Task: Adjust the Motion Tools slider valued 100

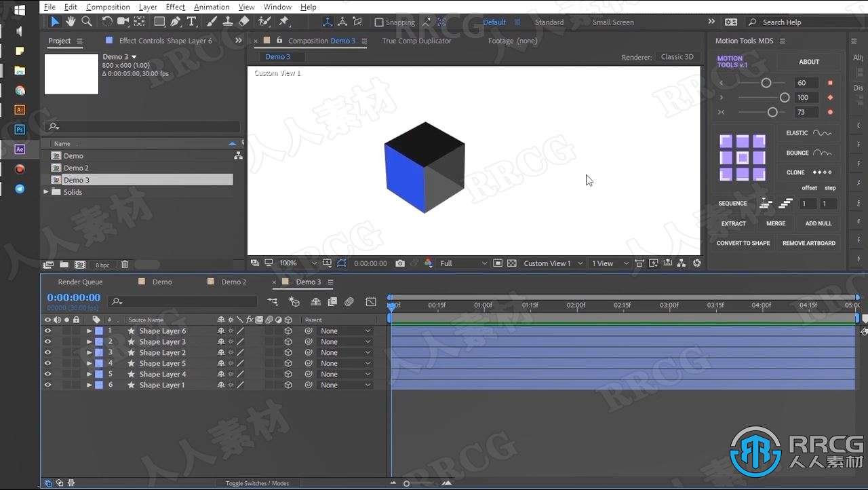Action: pos(785,98)
